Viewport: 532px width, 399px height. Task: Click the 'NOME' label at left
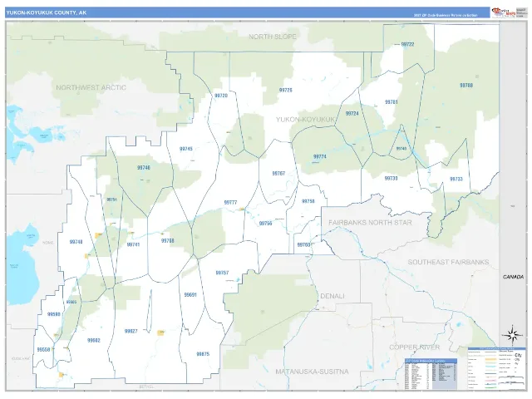point(48,243)
